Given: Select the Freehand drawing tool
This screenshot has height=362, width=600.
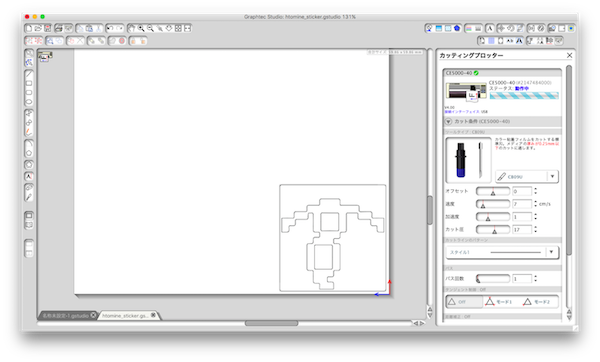Looking at the screenshot, I should pos(29,131).
